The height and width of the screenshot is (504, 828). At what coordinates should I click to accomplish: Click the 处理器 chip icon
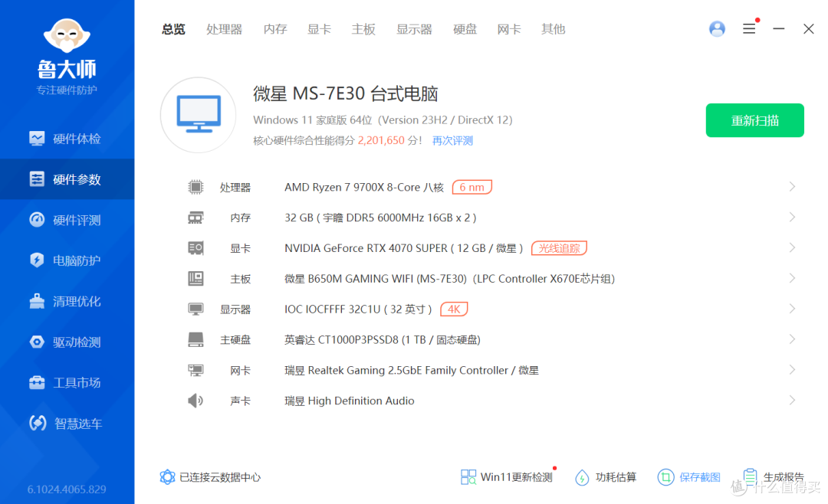click(x=195, y=187)
